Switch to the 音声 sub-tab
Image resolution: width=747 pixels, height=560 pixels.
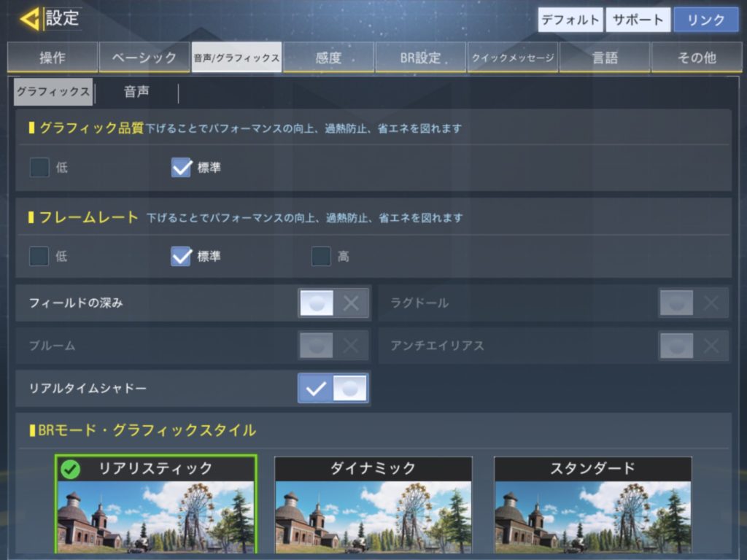click(136, 91)
